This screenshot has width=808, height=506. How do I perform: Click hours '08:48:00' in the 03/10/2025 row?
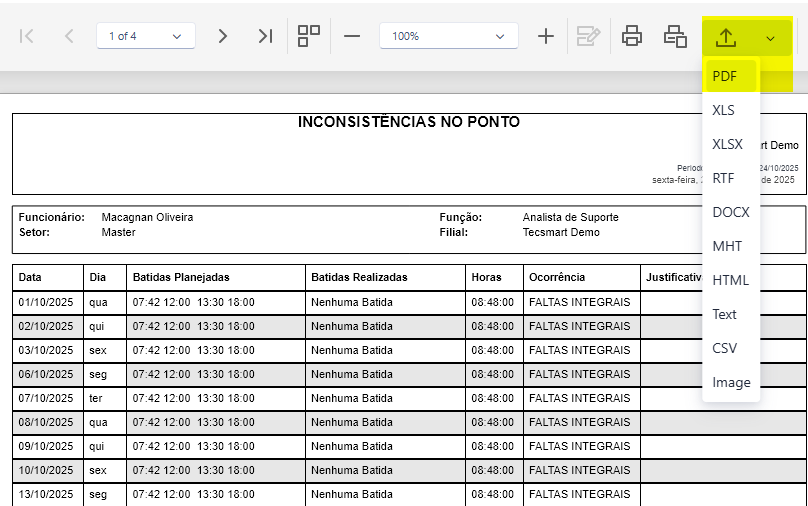pos(492,350)
